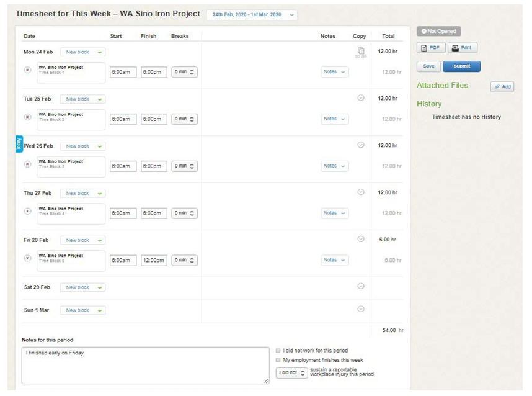The image size is (532, 396).
Task: Open New block dropdown for Mon 24 Feb
Action: tap(83, 52)
